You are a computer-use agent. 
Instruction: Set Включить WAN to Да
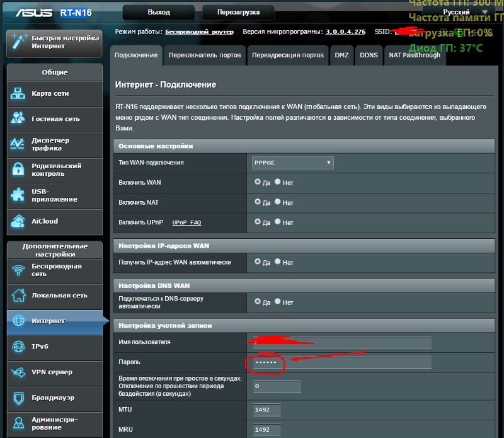click(x=258, y=182)
